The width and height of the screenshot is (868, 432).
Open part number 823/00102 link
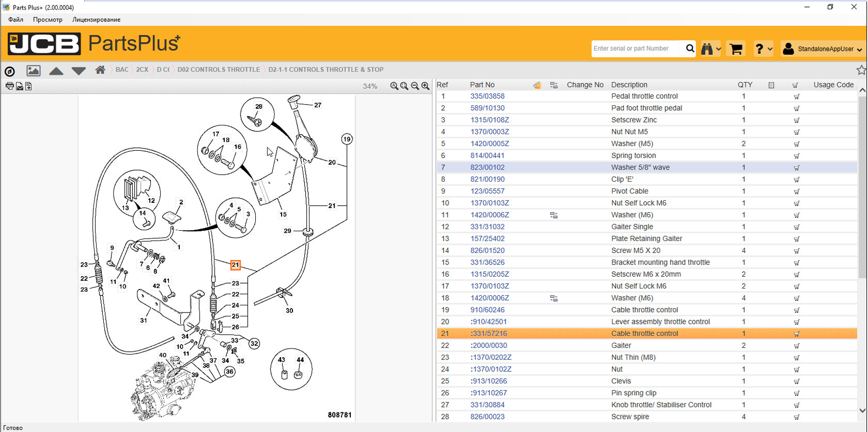tap(487, 168)
